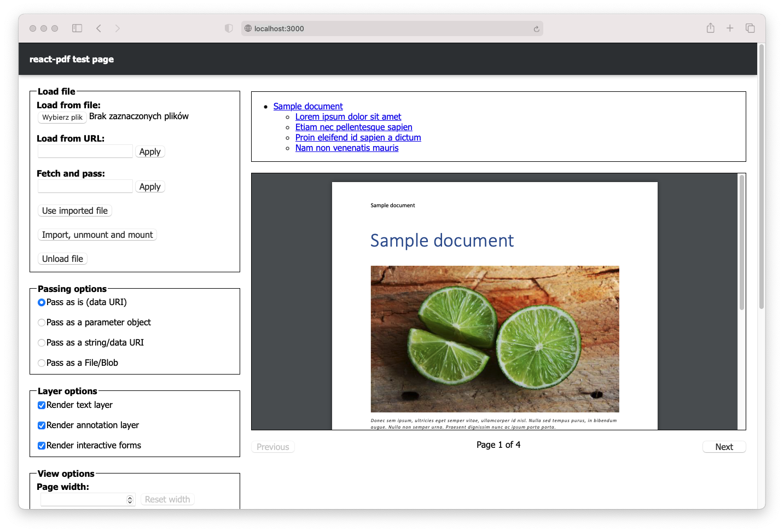Click the "Fetch and pass" input field

(x=85, y=186)
